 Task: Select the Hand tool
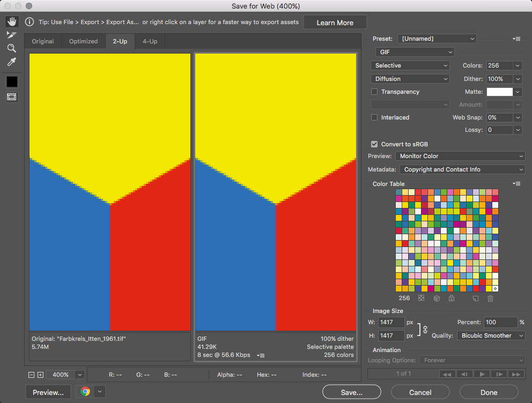point(12,22)
